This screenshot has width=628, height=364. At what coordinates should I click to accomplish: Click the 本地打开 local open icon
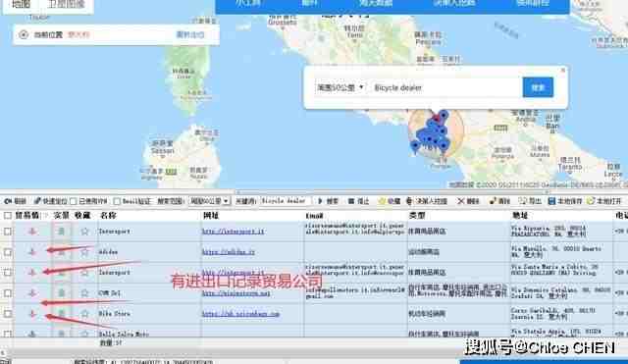591,201
